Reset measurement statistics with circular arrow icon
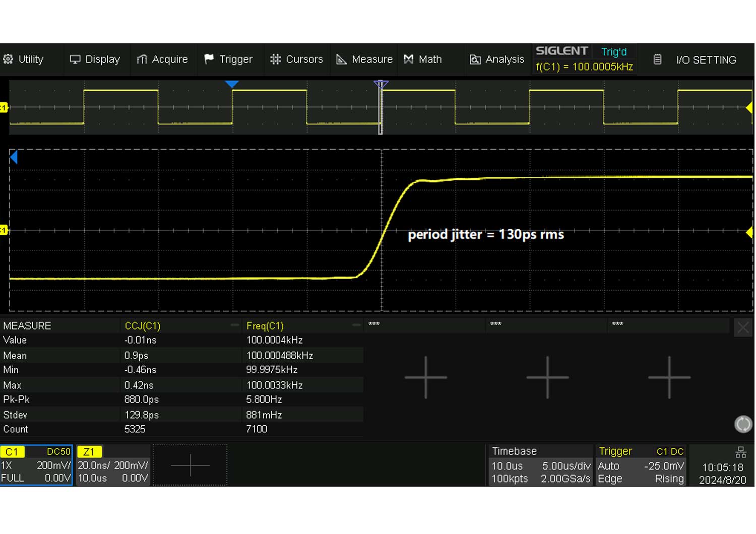This screenshot has height=534, width=756. (x=743, y=424)
